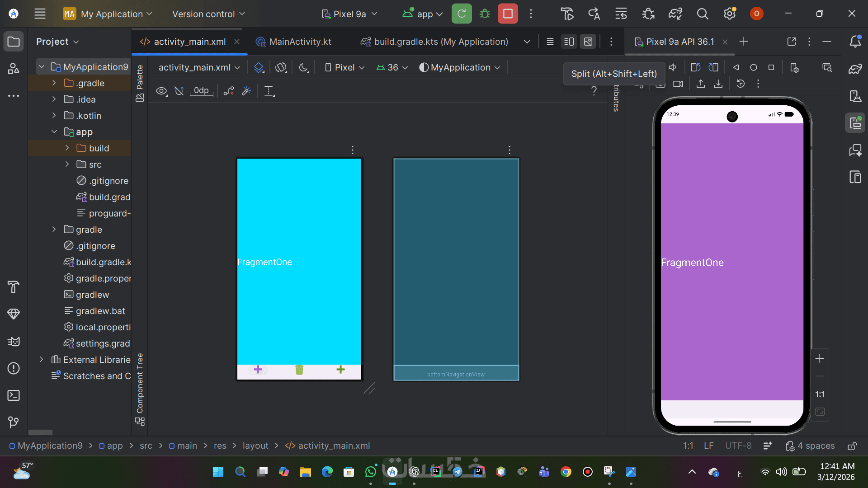
Task: Open the API 36 version dropdown
Action: (392, 67)
